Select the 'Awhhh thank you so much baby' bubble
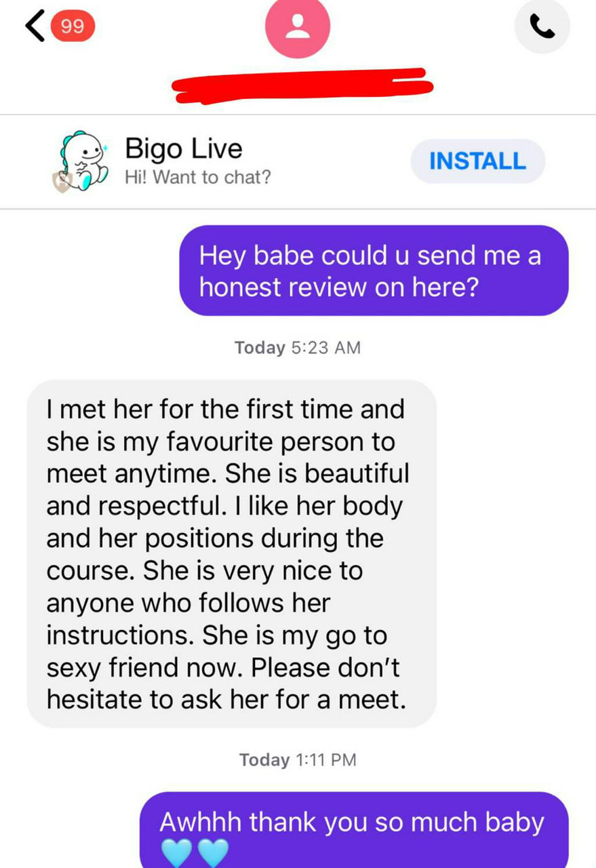This screenshot has width=596, height=868. [x=354, y=830]
